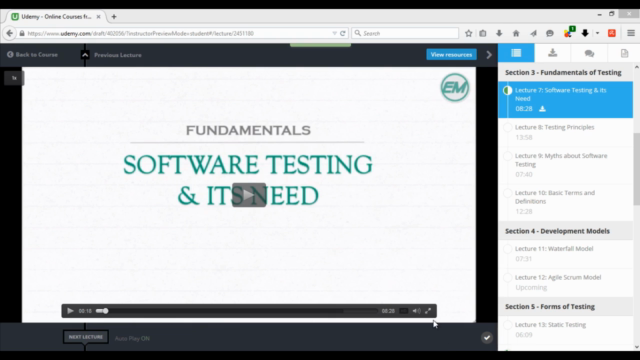Toggle video quality/caption button in player
Screen dimensions: 640x360
tap(403, 311)
